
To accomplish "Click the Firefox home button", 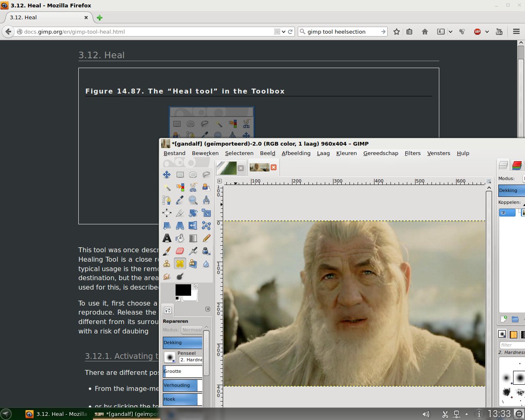I will coord(425,32).
